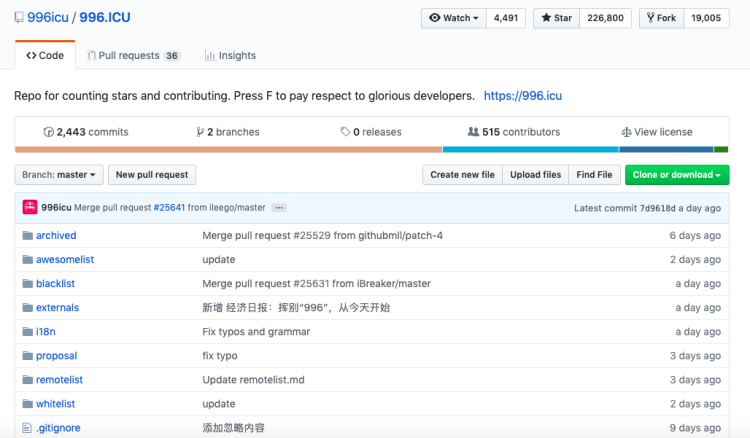Click the remotelist folder icon
Image resolution: width=750 pixels, height=438 pixels.
tap(28, 380)
